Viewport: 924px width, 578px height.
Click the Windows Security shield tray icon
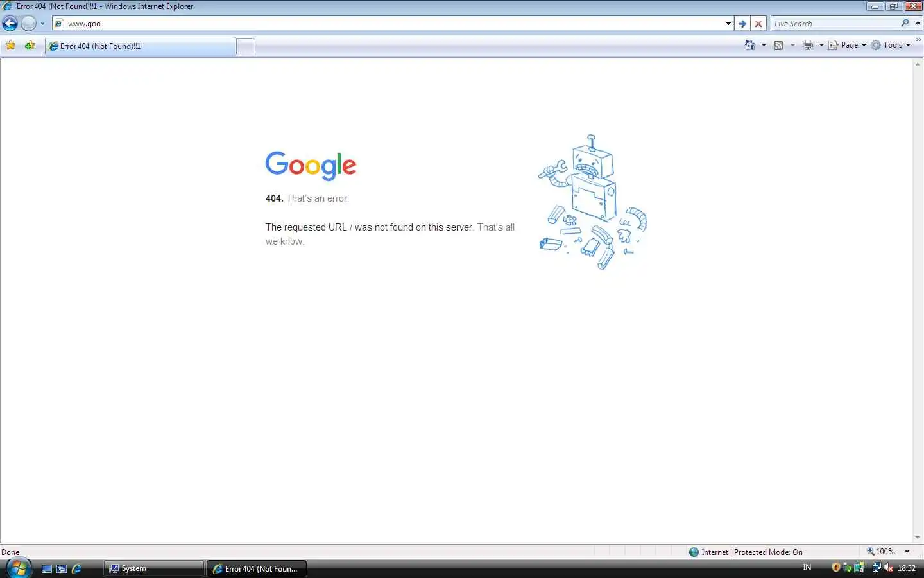click(x=836, y=568)
